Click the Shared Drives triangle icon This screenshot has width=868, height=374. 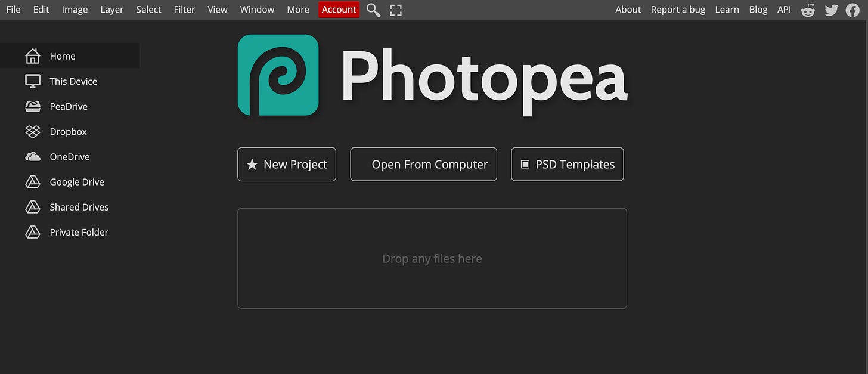pyautogui.click(x=33, y=207)
